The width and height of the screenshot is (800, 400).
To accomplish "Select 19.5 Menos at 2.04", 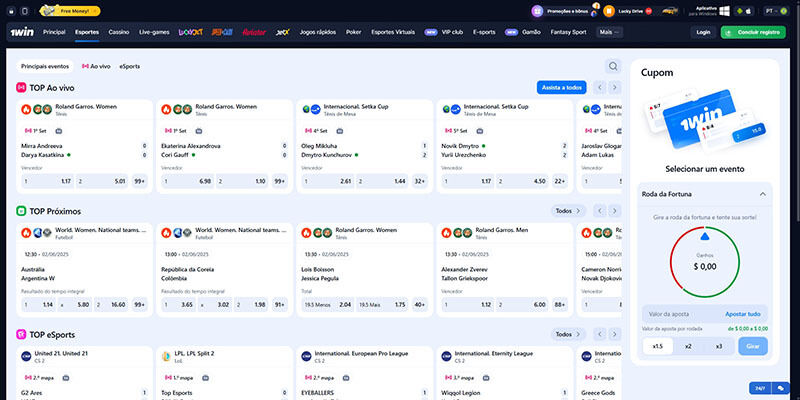I will (x=328, y=305).
